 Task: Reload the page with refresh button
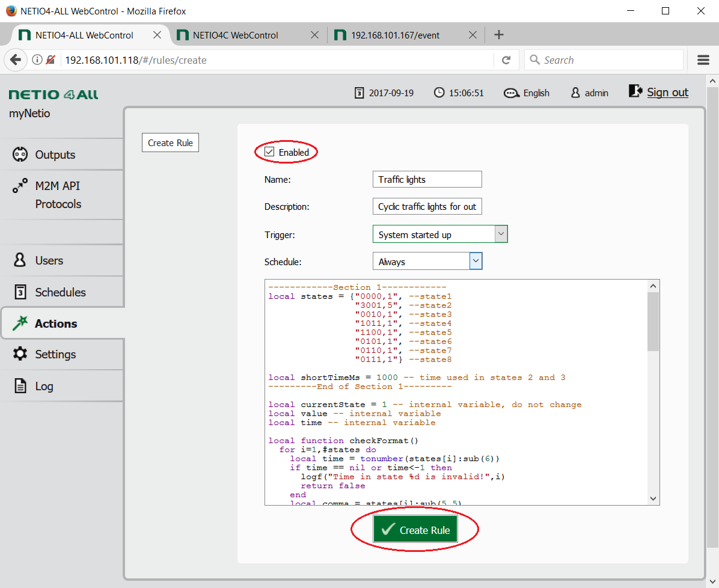pyautogui.click(x=506, y=60)
